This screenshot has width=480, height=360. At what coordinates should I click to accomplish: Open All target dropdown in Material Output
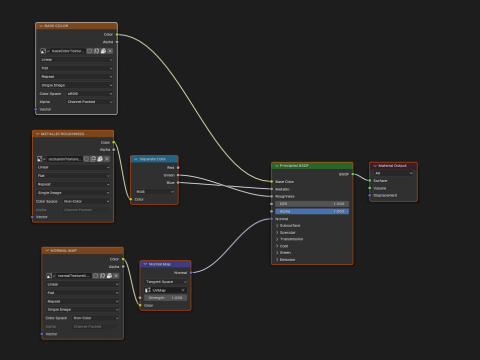pos(394,173)
